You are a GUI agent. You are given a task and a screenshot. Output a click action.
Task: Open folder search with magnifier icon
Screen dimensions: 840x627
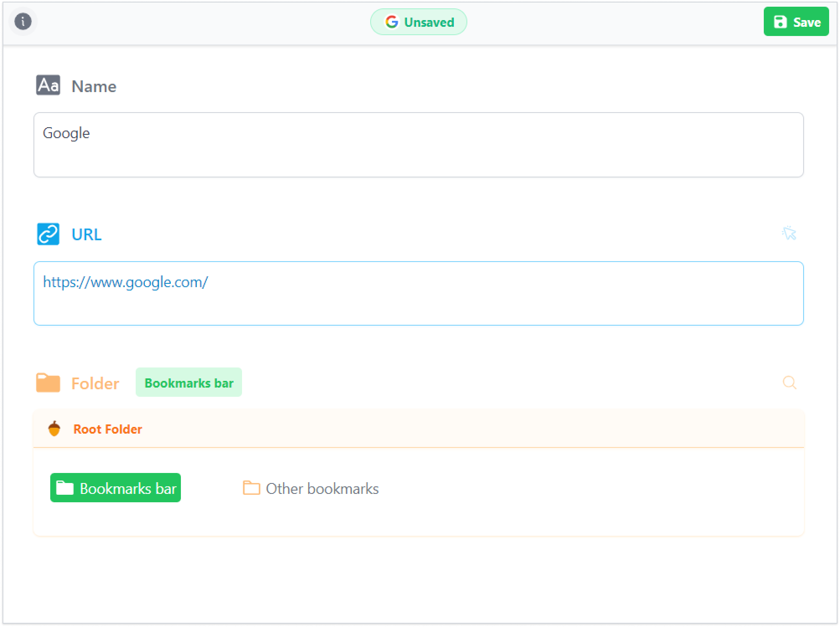pos(789,382)
